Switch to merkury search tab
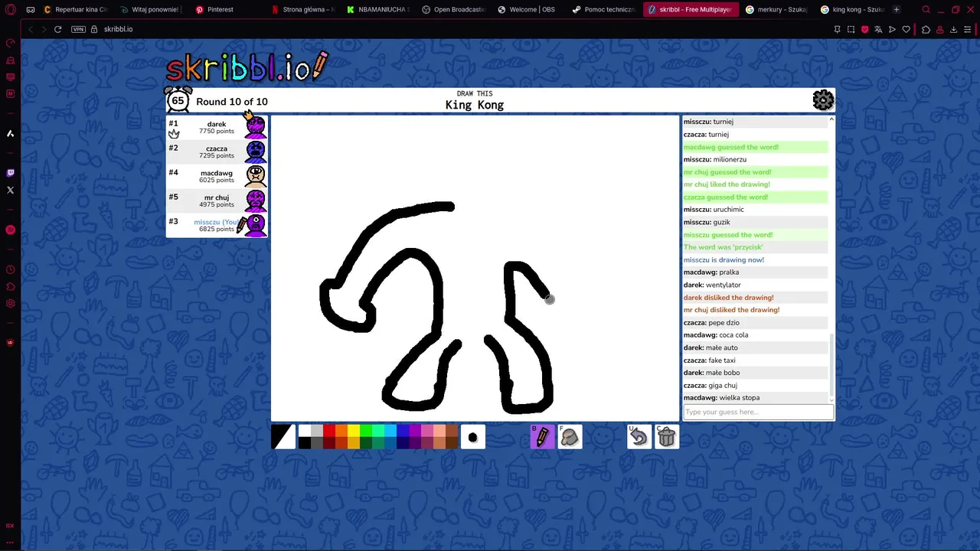This screenshot has width=980, height=551. pyautogui.click(x=777, y=9)
